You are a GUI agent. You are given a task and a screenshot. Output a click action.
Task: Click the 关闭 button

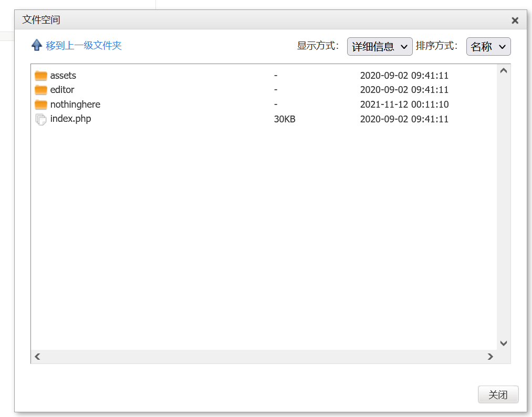click(498, 394)
